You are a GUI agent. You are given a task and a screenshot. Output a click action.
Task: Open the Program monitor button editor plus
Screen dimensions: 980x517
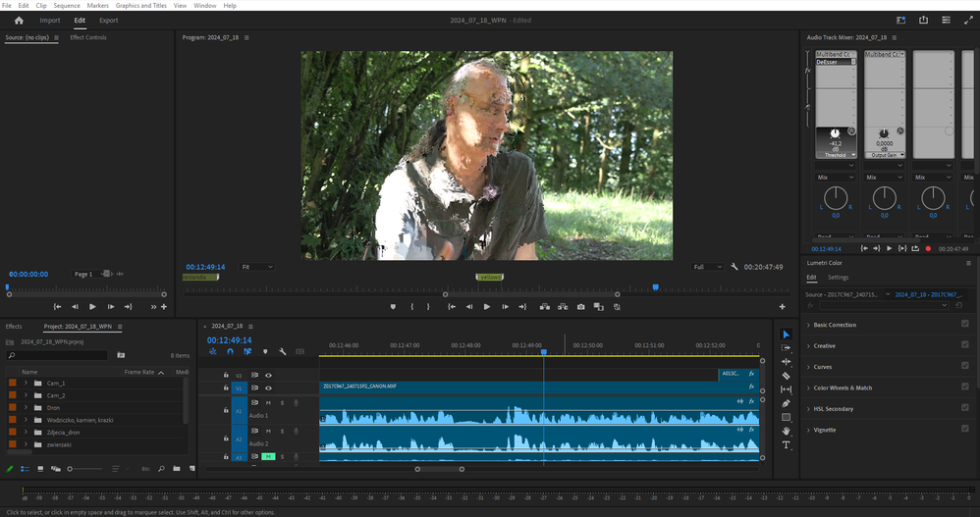point(782,307)
